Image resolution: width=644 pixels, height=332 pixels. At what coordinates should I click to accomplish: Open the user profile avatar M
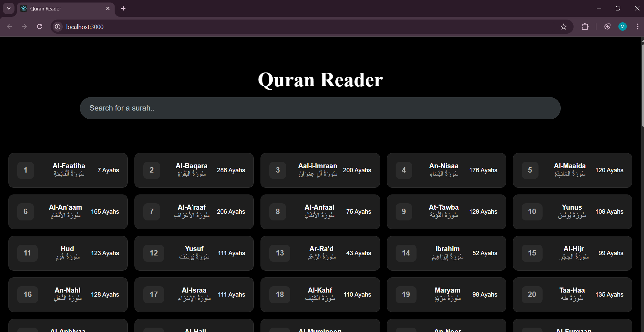[x=622, y=27]
